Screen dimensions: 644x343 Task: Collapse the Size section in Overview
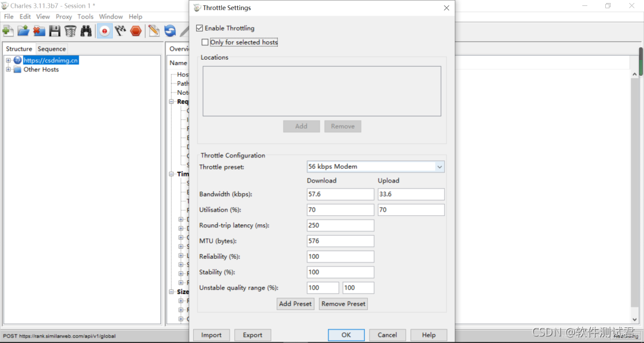click(x=172, y=292)
